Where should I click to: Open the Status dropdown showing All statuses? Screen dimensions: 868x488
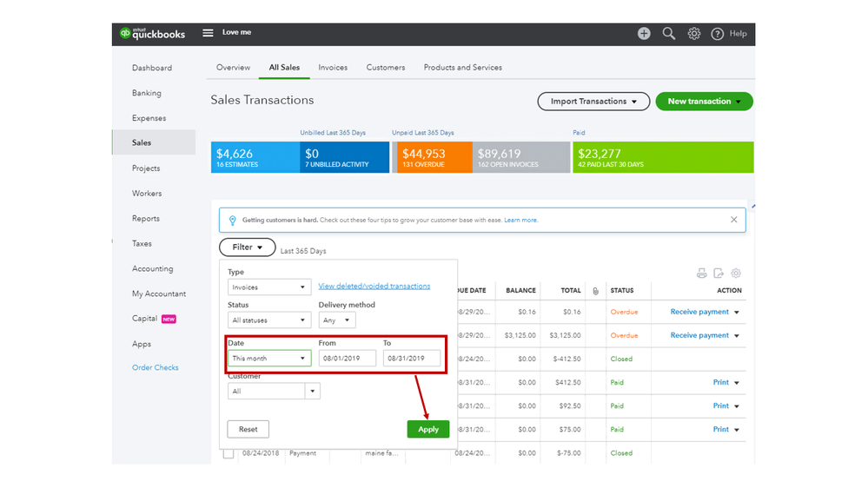(269, 320)
